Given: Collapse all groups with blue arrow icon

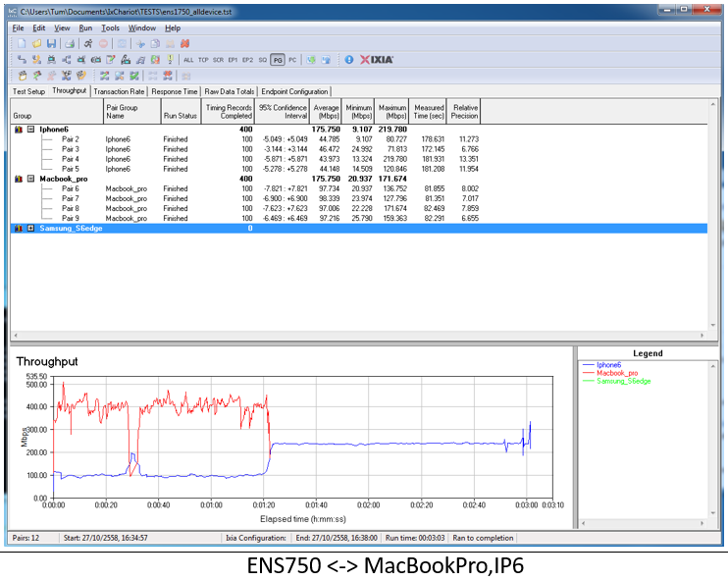Looking at the screenshot, I should [x=326, y=60].
